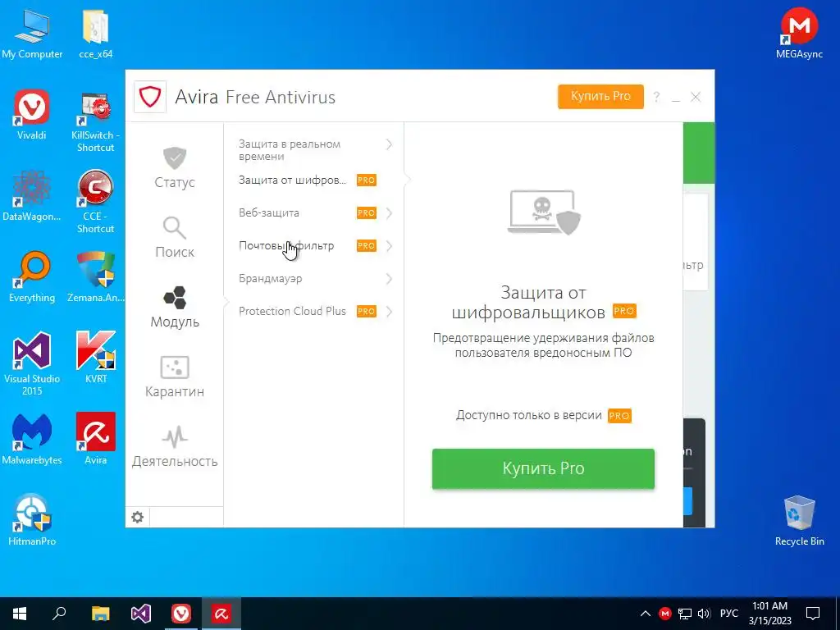Click the network icon in system tray
Viewport: 840px width, 630px height.
point(685,614)
